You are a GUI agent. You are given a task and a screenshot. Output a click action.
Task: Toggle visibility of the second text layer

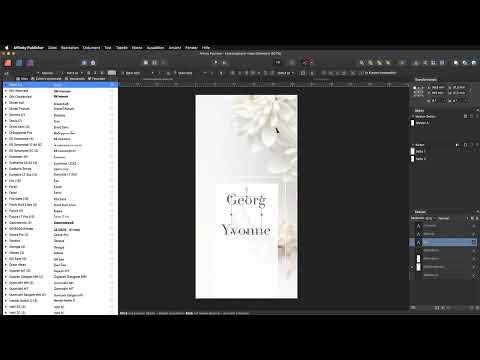tap(474, 234)
